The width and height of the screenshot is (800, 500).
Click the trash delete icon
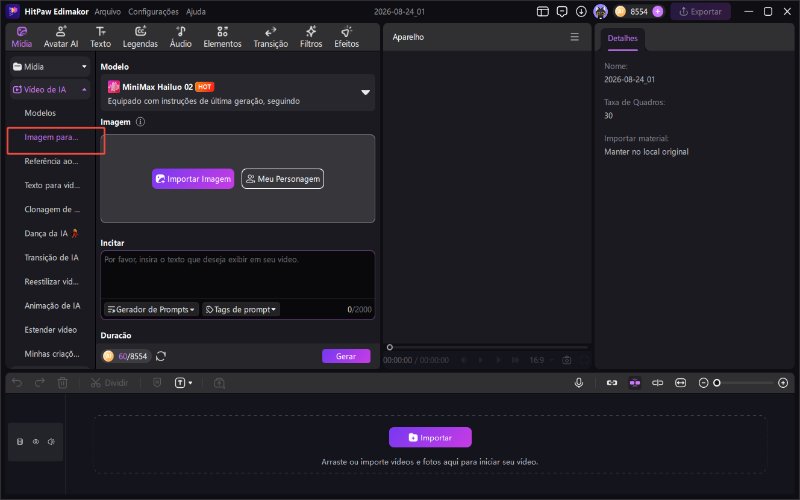tap(63, 383)
